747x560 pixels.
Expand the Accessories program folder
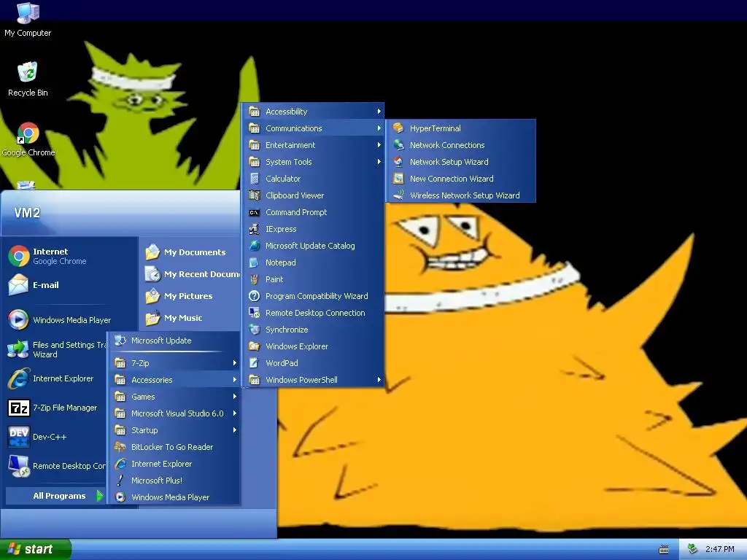click(x=175, y=379)
